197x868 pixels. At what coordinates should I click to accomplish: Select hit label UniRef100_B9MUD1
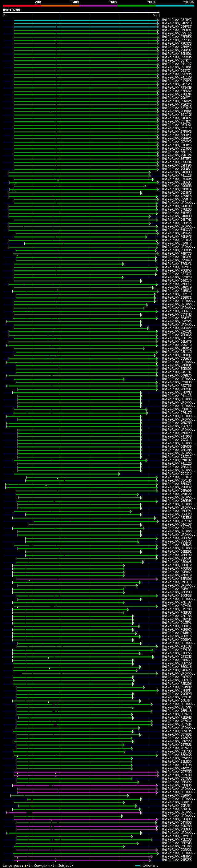[177, 54]
